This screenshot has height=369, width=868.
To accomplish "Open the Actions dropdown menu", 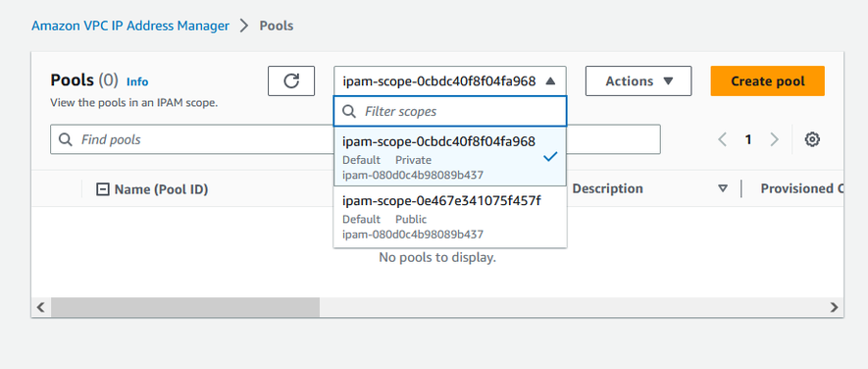I will pos(638,80).
